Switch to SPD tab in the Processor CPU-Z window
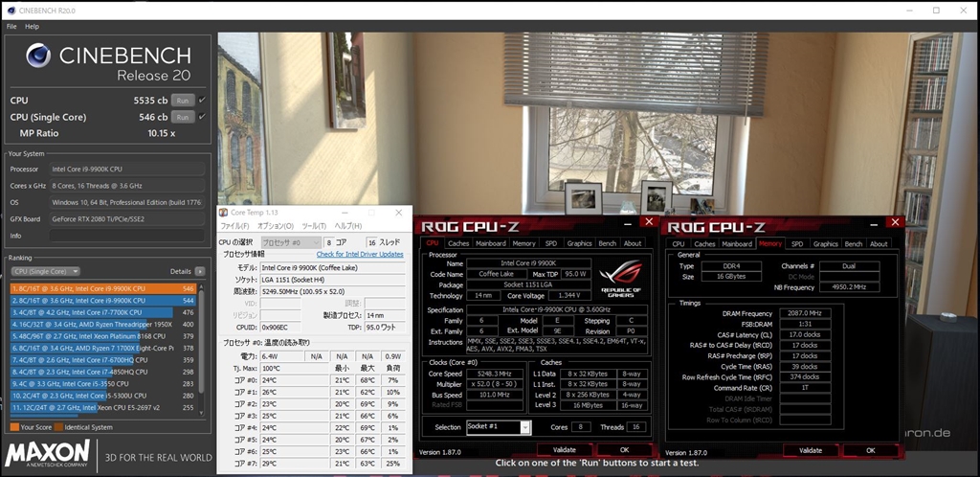The height and width of the screenshot is (477, 980). coord(550,243)
